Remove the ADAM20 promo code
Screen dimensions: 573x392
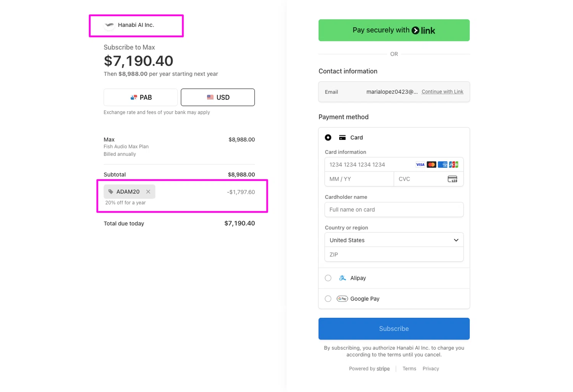pyautogui.click(x=148, y=192)
